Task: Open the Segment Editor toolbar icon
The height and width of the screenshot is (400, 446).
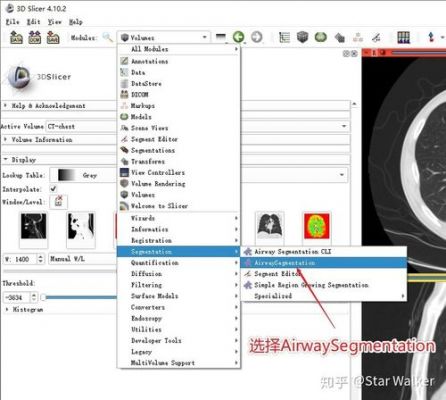Action: [376, 37]
